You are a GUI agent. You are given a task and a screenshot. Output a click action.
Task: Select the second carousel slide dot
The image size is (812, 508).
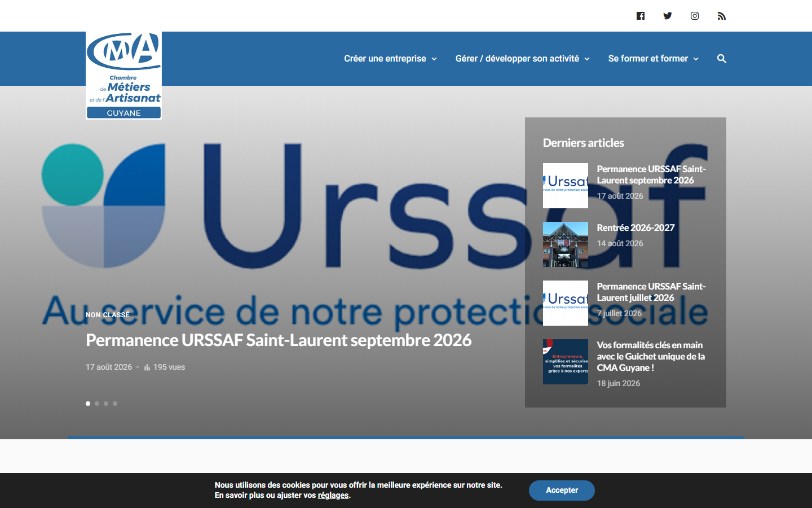(x=97, y=404)
